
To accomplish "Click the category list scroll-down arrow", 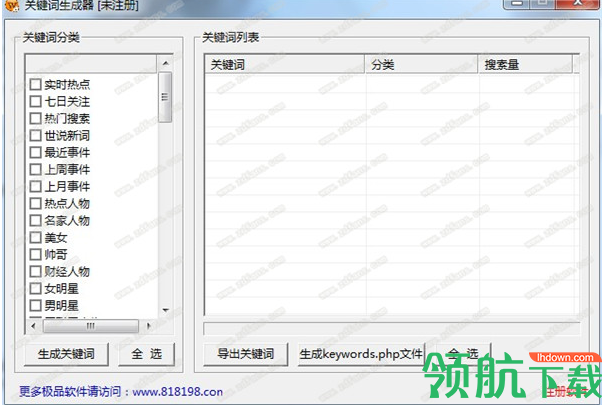I will click(x=165, y=310).
